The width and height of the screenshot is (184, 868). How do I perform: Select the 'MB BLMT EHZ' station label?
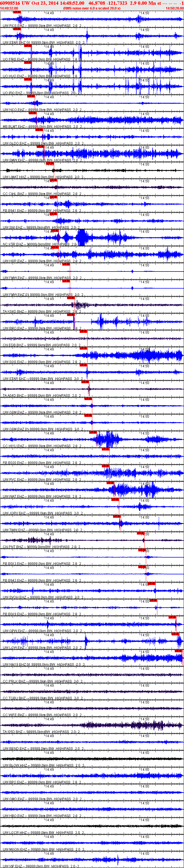point(15,127)
